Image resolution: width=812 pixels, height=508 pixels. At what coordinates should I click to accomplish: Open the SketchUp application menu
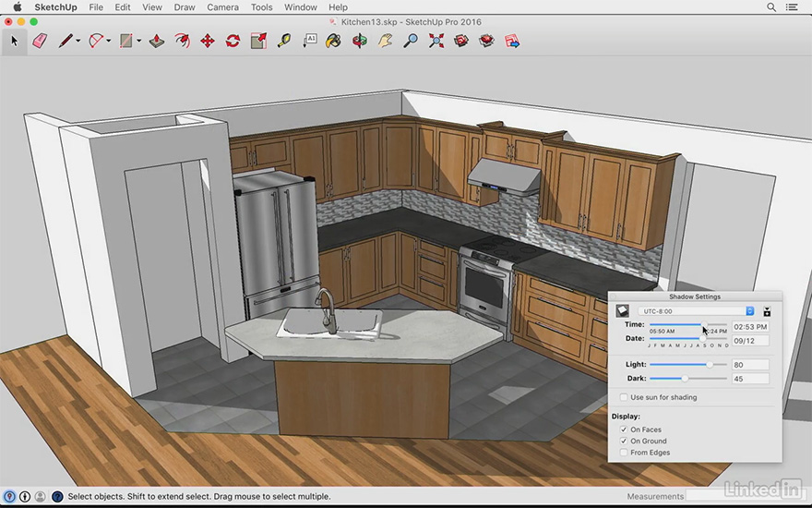coord(56,7)
